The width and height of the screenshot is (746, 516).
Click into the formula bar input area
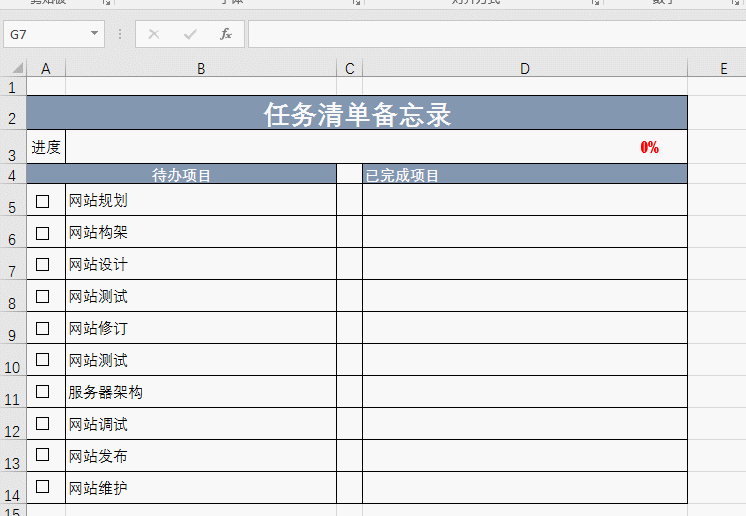coord(497,34)
